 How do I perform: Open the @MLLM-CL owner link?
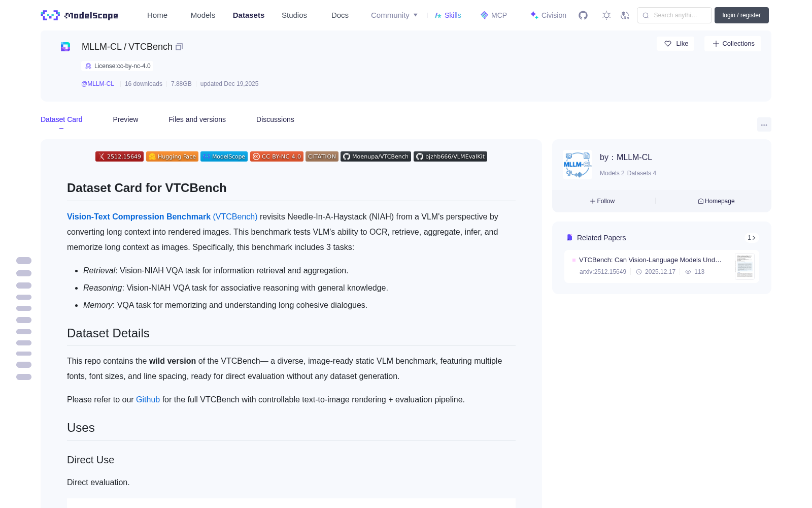pos(97,84)
